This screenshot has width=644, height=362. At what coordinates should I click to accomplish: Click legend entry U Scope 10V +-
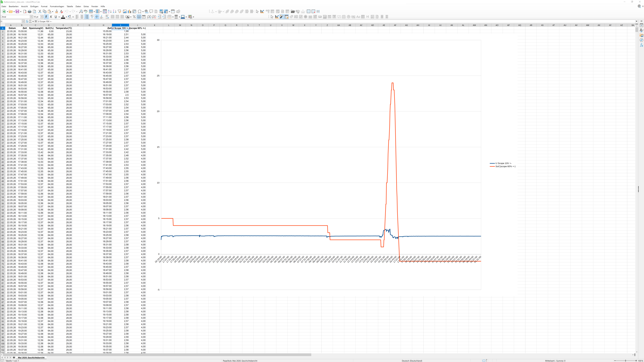point(501,163)
